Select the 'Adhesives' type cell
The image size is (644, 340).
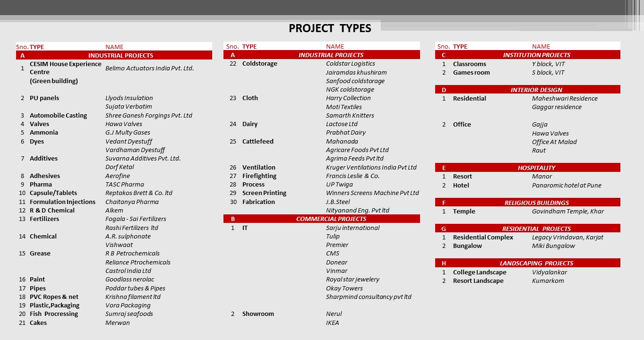click(45, 176)
